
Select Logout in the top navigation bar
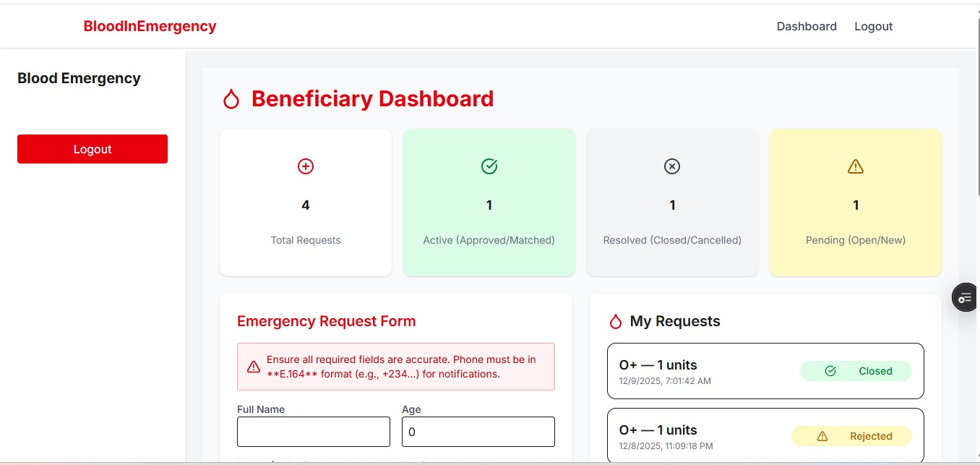pos(873,27)
